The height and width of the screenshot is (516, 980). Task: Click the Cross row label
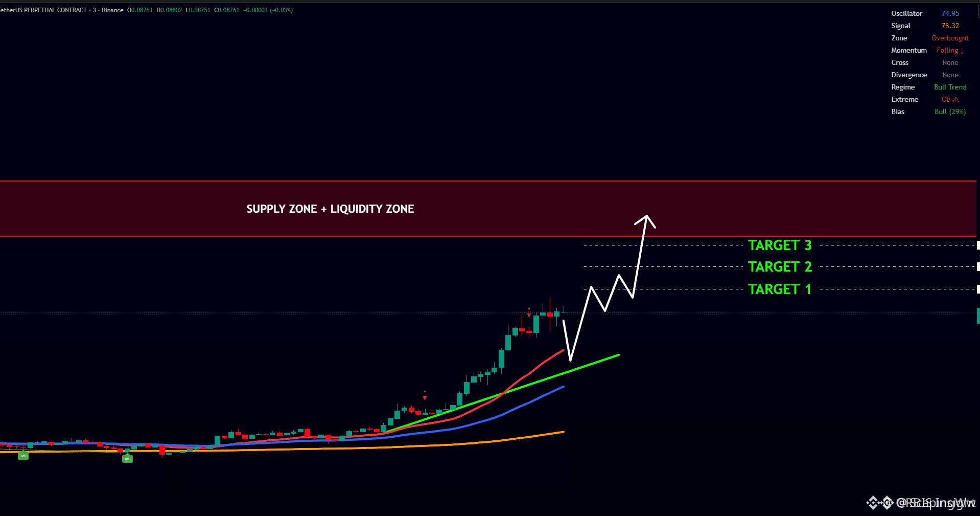click(900, 63)
